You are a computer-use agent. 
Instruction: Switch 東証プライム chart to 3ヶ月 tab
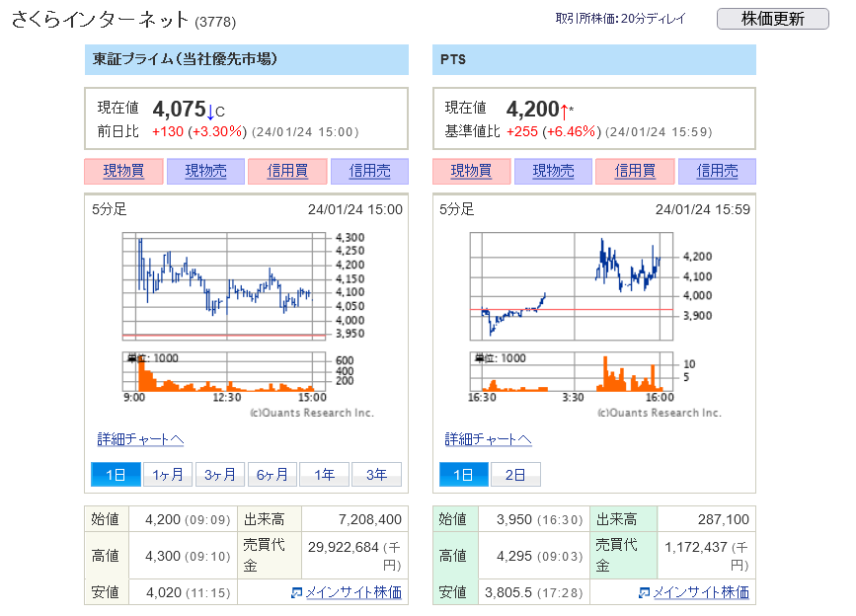(x=220, y=475)
